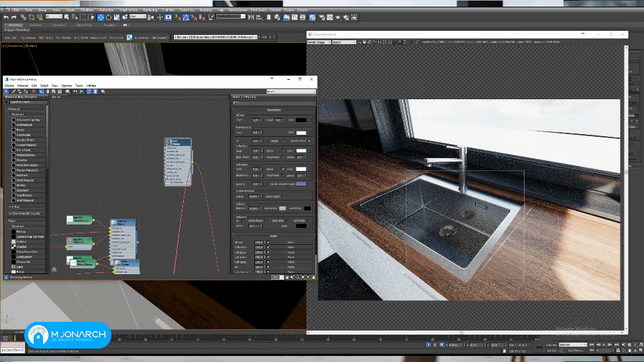The width and height of the screenshot is (644, 362).
Task: Click the Redo arrow in main toolbar
Action: 14,17
